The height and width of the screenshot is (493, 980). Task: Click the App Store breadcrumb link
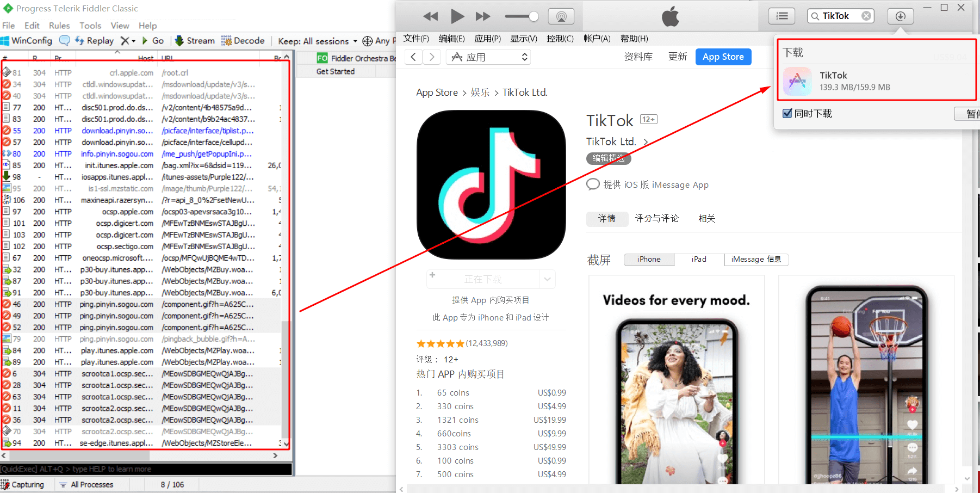[437, 93]
